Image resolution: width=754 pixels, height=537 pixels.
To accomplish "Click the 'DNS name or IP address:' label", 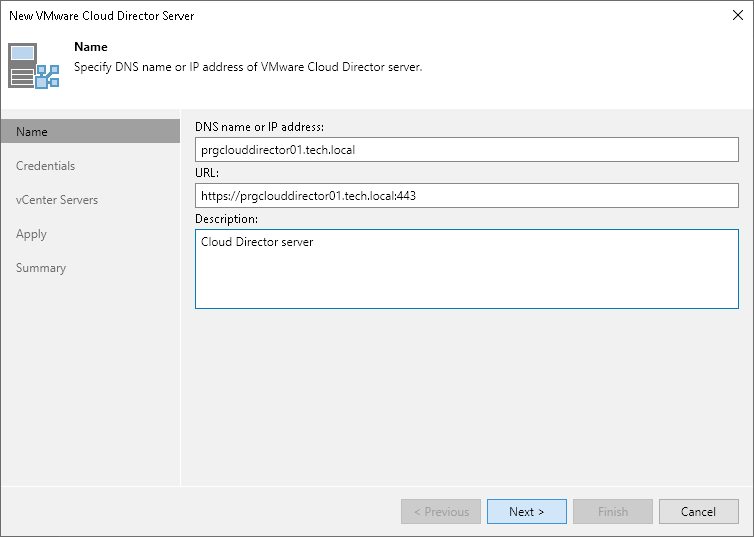I will (259, 127).
